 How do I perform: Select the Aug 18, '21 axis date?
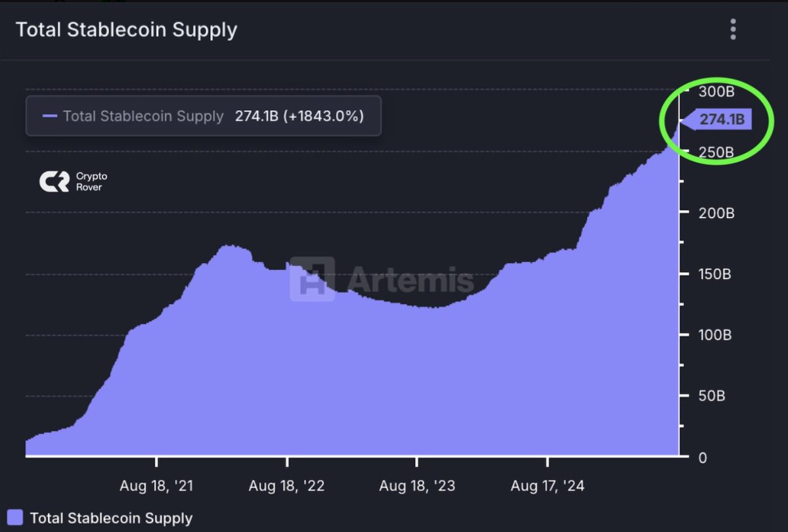(x=156, y=487)
